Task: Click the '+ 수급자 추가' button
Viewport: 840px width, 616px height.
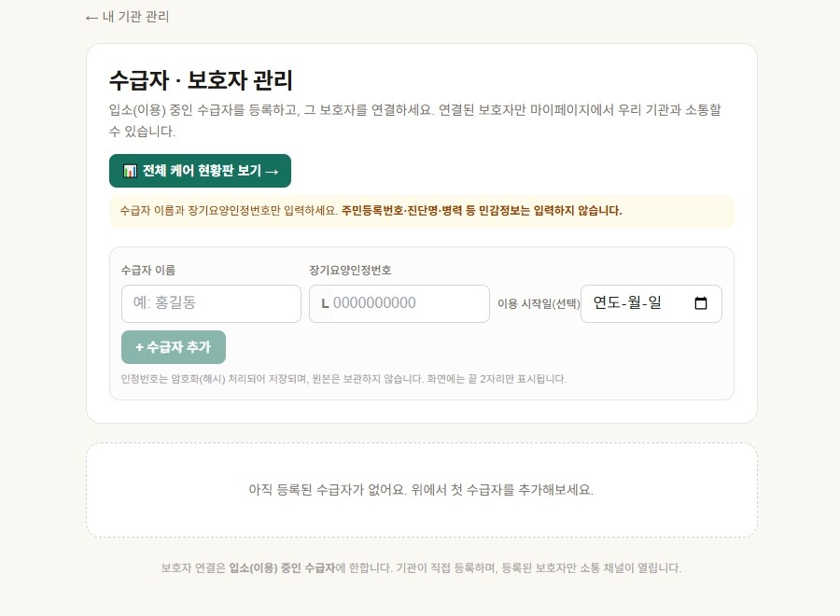Action: pos(174,347)
